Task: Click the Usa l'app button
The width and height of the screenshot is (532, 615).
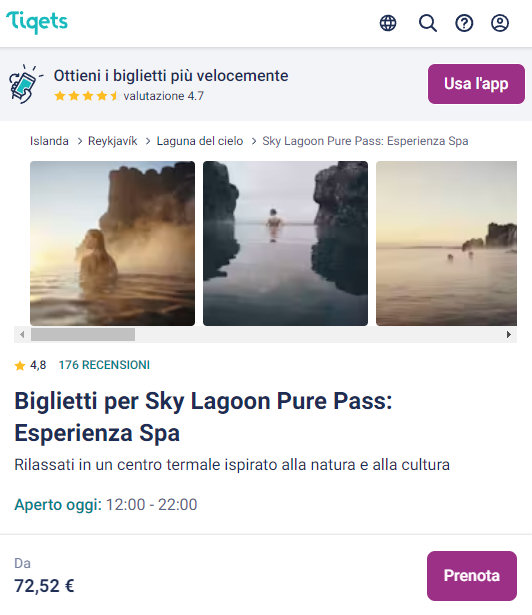Action: pyautogui.click(x=476, y=84)
